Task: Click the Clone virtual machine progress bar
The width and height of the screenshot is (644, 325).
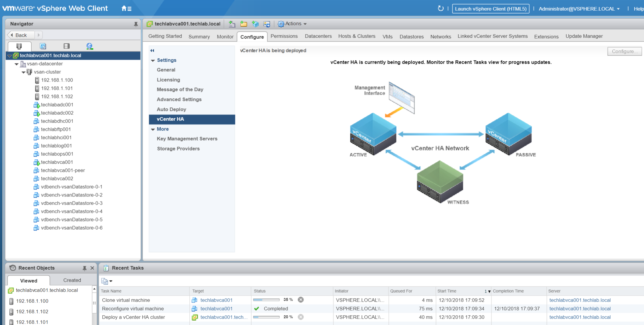Action: 266,300
